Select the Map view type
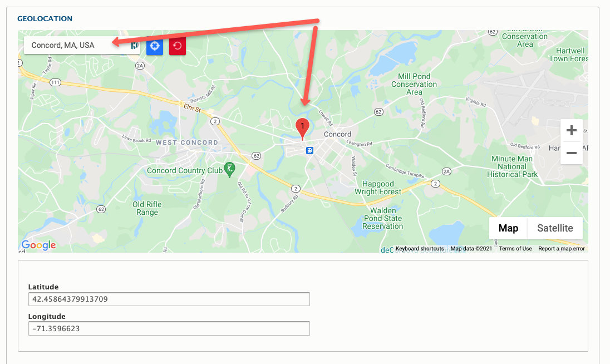Screen dimensions: 610x364 coord(508,228)
